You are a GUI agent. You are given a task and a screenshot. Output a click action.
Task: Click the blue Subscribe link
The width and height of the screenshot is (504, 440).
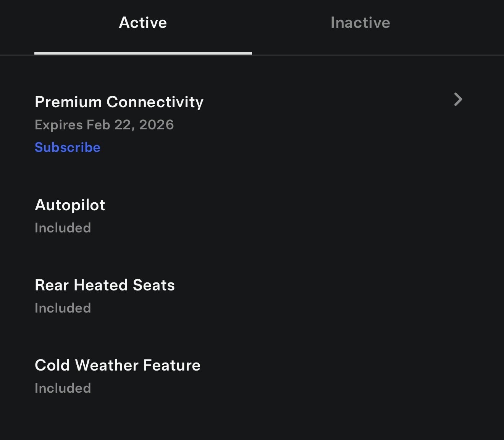pos(68,147)
